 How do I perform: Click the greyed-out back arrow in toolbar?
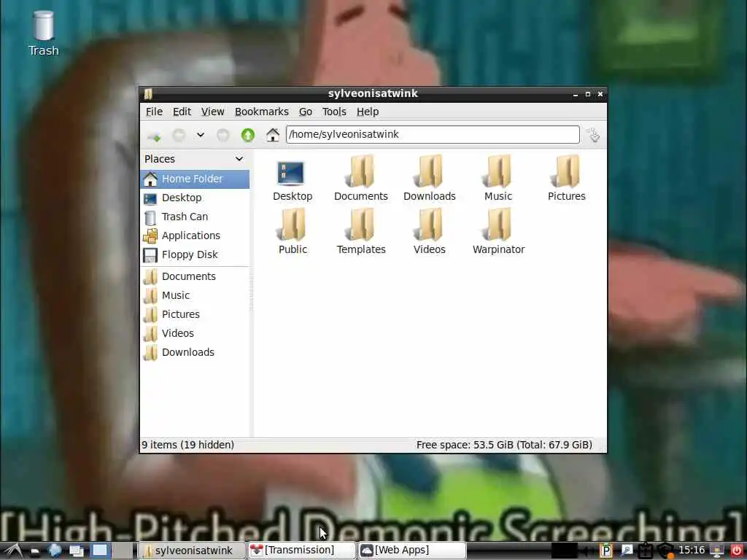pos(179,136)
